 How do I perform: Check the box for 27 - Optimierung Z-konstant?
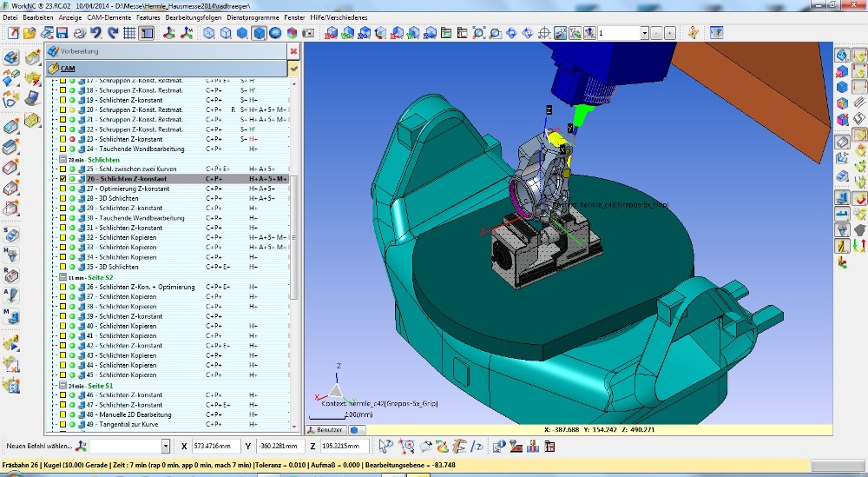63,189
